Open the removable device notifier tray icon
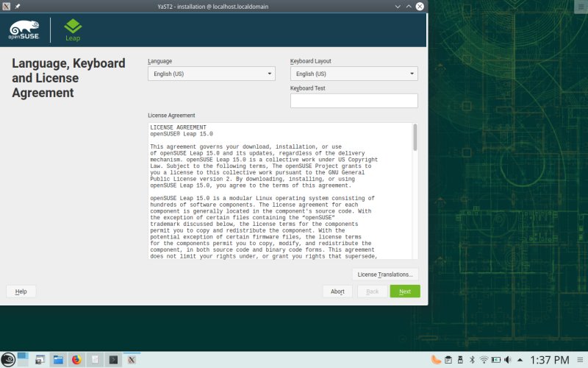Screen dimensions: 588x368 click(x=460, y=360)
